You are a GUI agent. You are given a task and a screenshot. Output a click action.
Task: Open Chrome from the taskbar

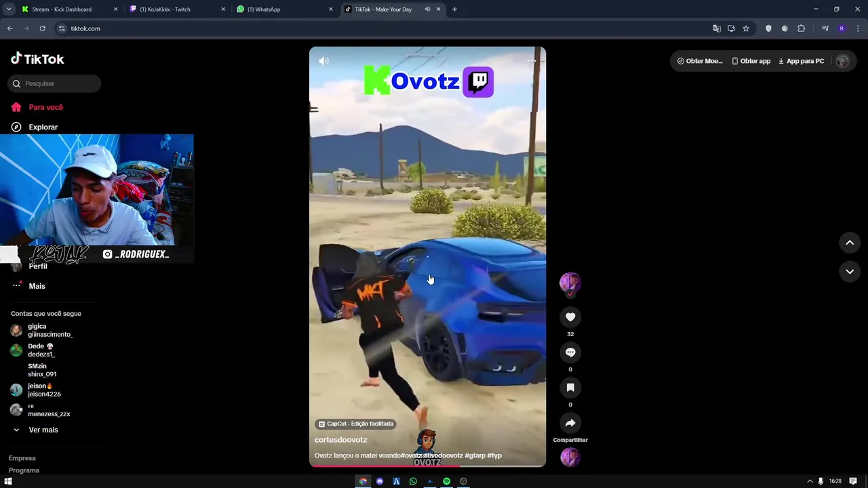(x=363, y=481)
